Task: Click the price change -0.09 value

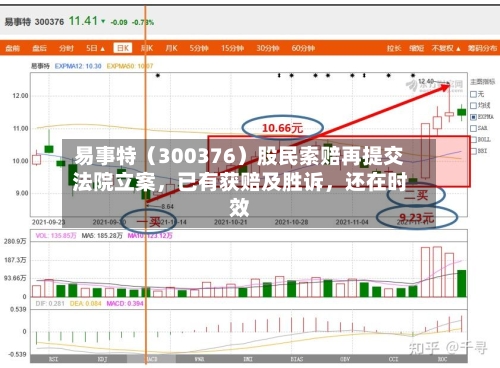Action: click(119, 23)
